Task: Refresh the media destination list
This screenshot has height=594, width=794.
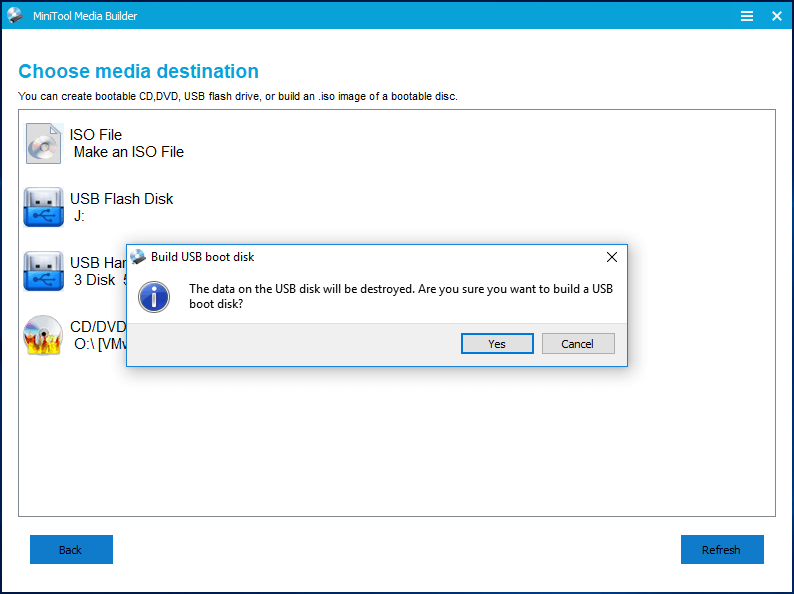Action: coord(721,550)
